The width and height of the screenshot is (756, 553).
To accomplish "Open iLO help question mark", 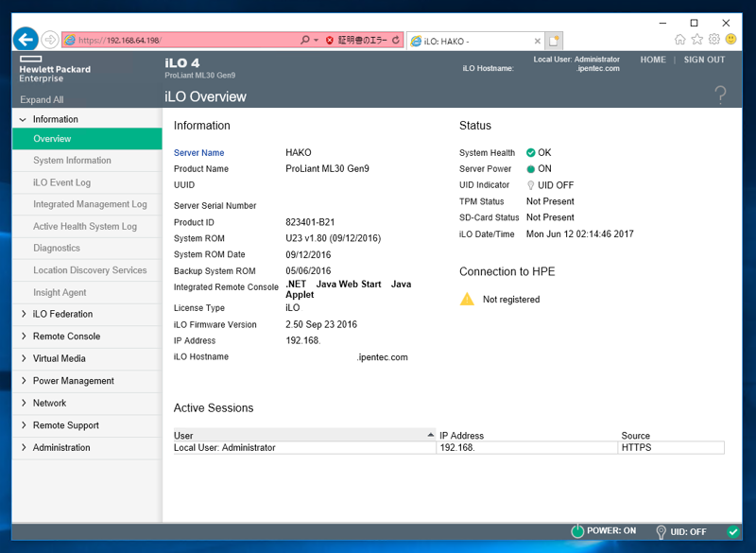I will click(x=720, y=95).
